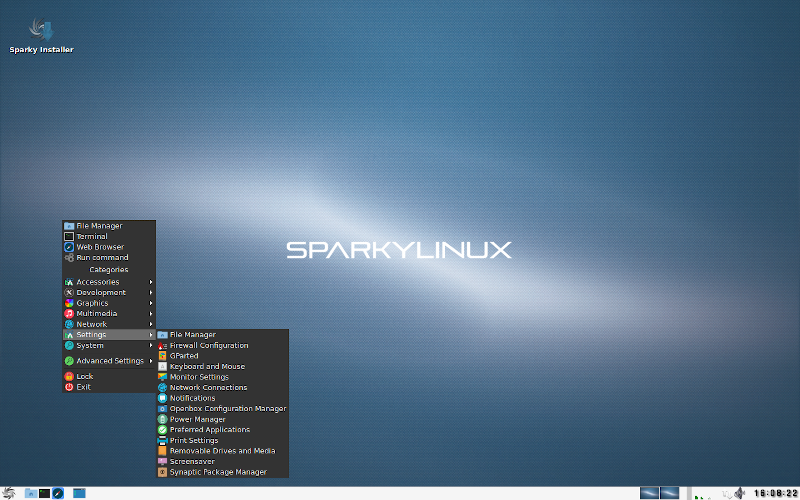
Task: Open Keyboard and Mouse settings
Action: point(222,366)
